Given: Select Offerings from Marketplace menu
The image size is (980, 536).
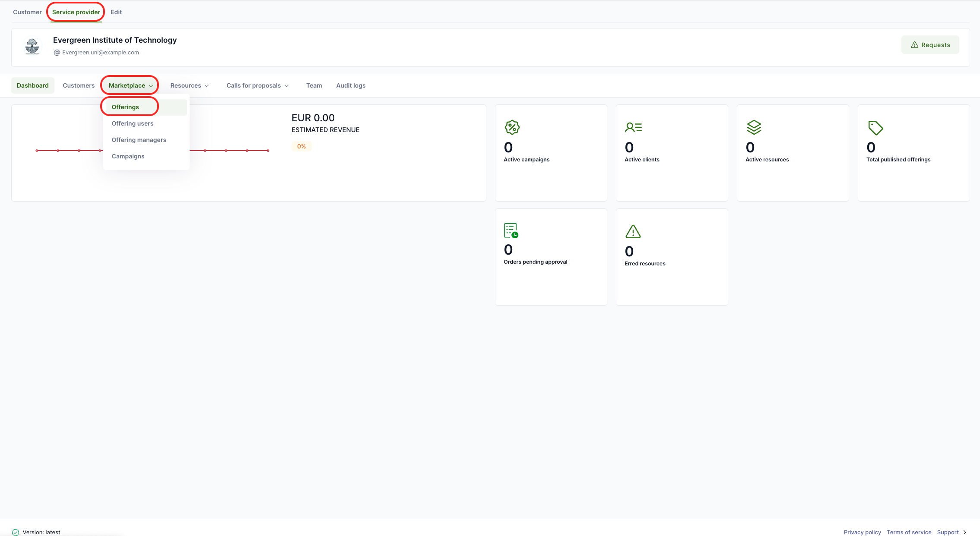Looking at the screenshot, I should (125, 107).
